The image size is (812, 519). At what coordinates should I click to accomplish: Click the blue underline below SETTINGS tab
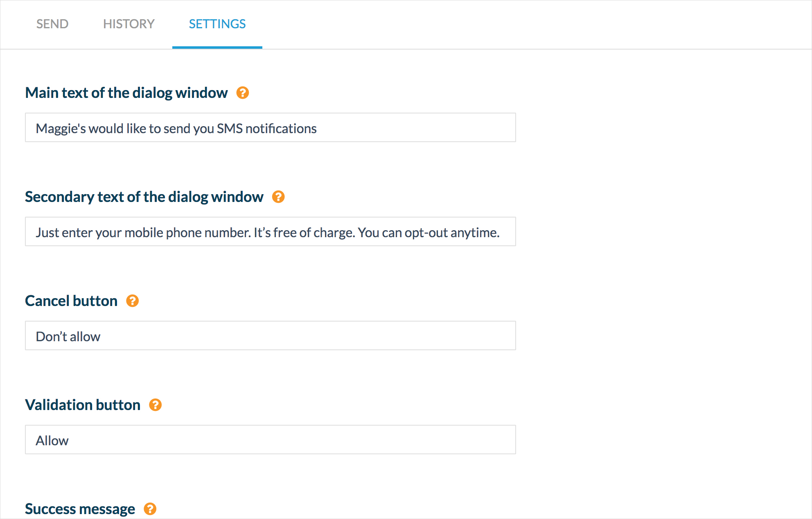pos(217,48)
